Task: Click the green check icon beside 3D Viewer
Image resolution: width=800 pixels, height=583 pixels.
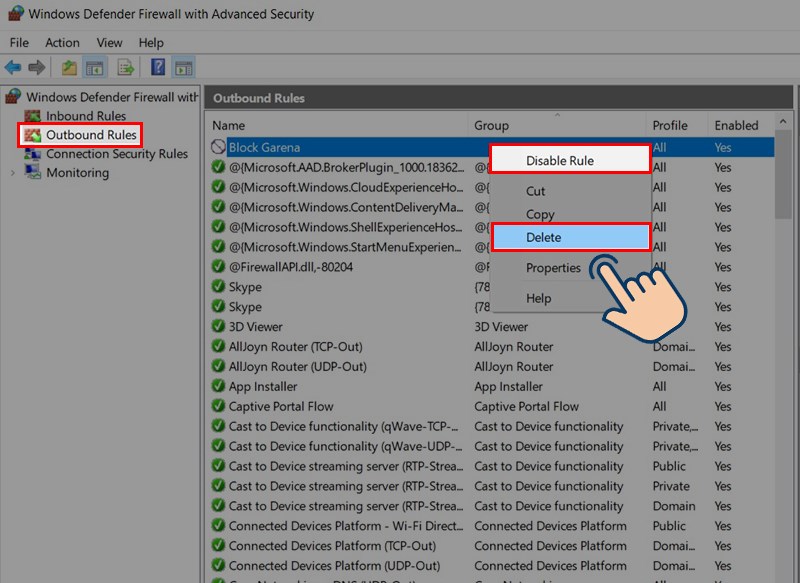Action: click(x=218, y=326)
